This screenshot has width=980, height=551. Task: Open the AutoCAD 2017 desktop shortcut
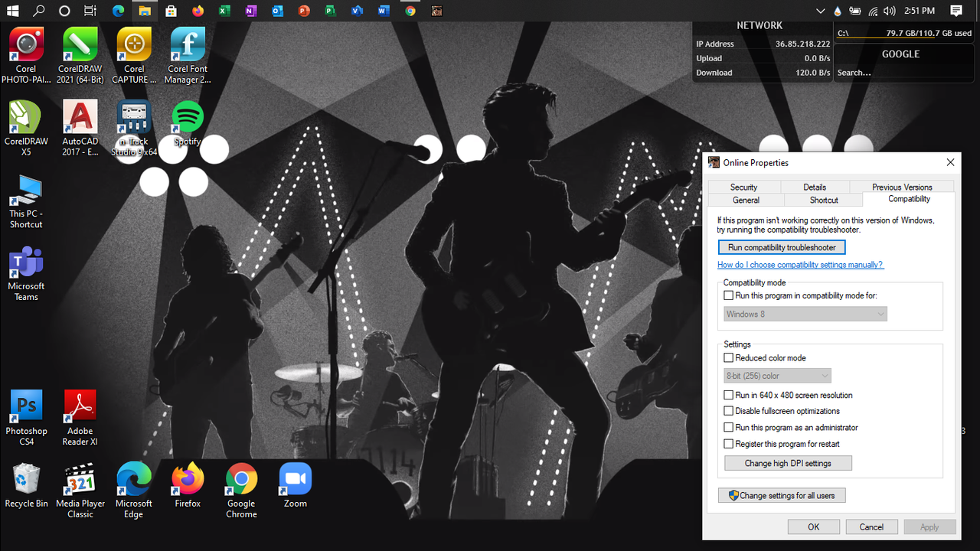coord(80,128)
